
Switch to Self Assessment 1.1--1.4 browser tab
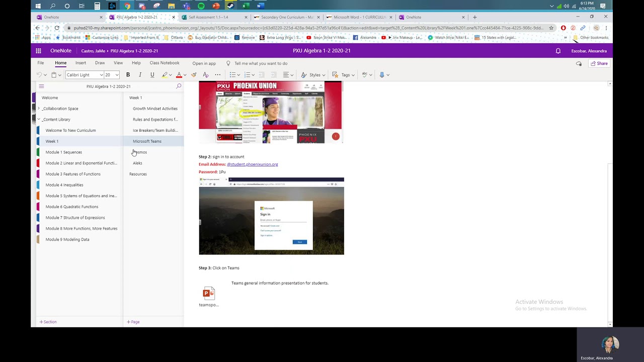click(208, 17)
